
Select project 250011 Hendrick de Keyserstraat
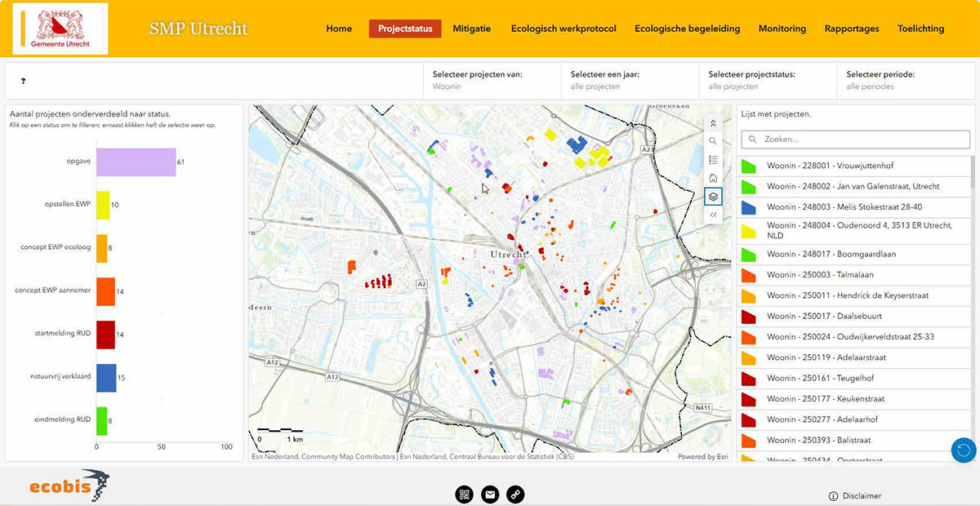pyautogui.click(x=854, y=295)
